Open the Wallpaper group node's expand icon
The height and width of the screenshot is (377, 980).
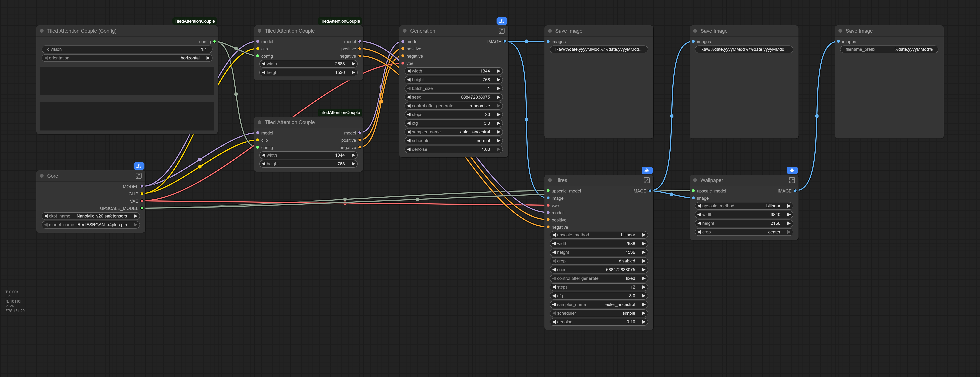pos(792,180)
